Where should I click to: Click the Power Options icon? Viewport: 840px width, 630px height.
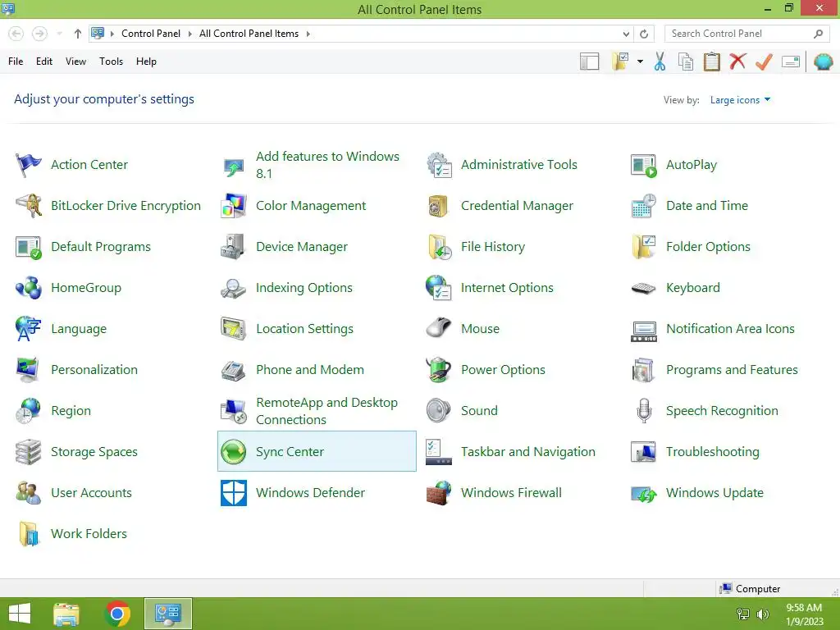coord(439,370)
